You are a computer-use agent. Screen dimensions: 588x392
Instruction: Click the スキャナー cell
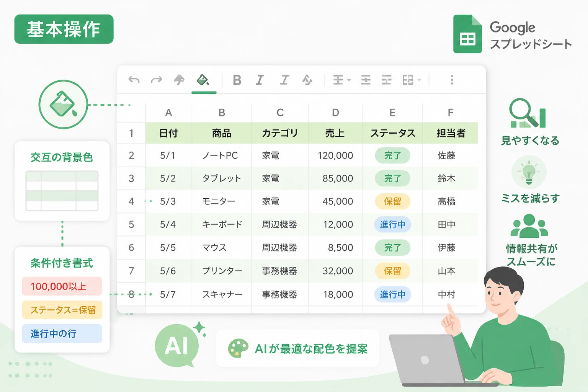click(x=222, y=294)
